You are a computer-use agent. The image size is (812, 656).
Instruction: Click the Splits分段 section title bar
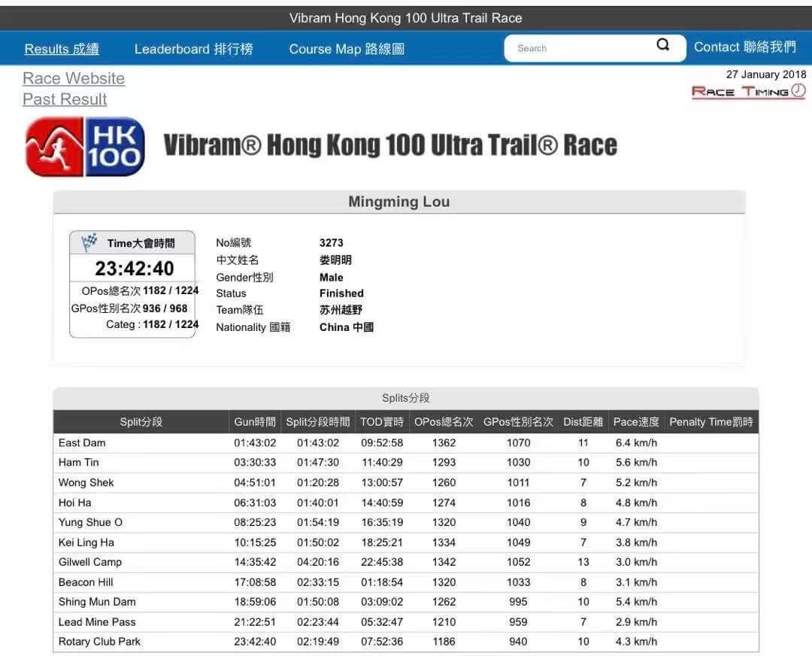(x=406, y=398)
